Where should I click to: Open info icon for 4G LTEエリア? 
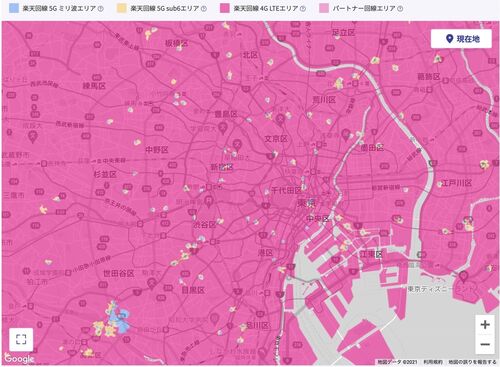coord(303,9)
